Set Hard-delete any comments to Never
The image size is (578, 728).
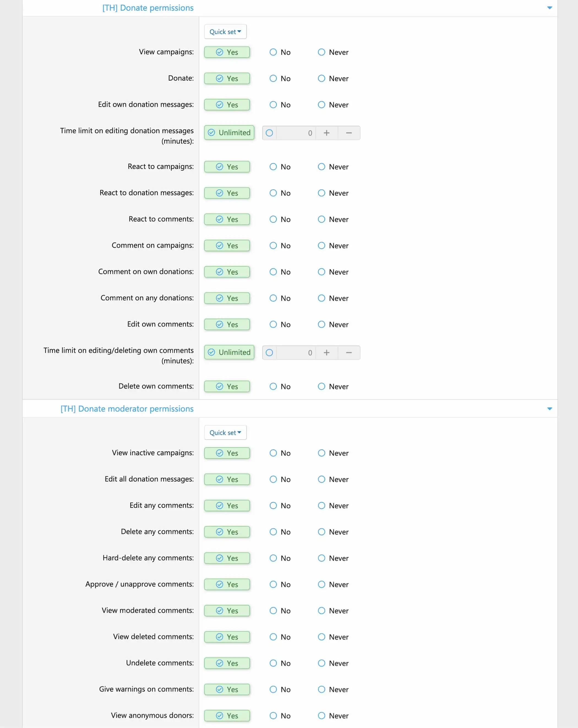point(321,558)
